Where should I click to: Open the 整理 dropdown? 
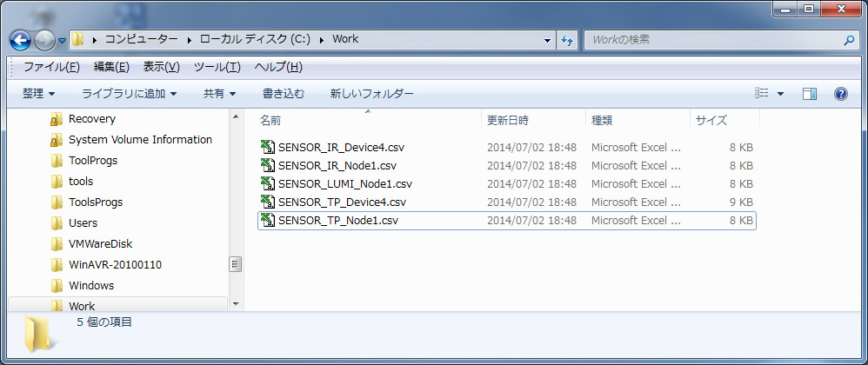[39, 94]
